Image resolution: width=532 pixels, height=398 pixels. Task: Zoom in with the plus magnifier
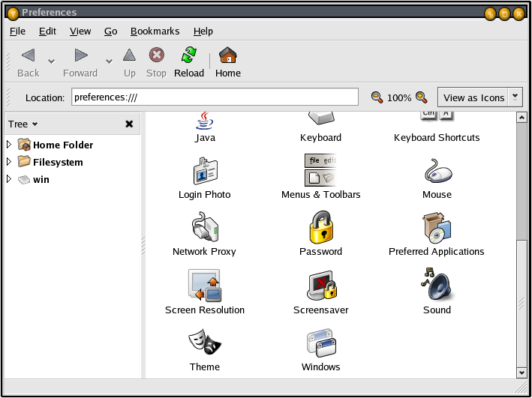pyautogui.click(x=422, y=97)
